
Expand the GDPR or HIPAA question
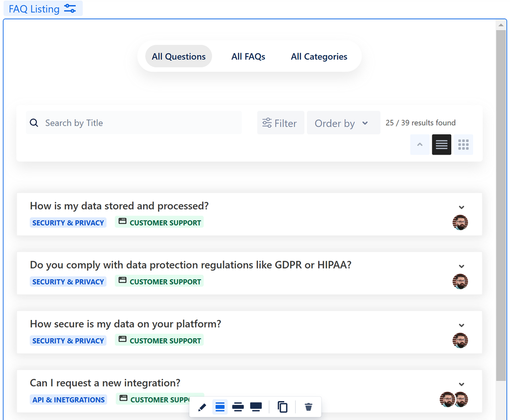[461, 266]
